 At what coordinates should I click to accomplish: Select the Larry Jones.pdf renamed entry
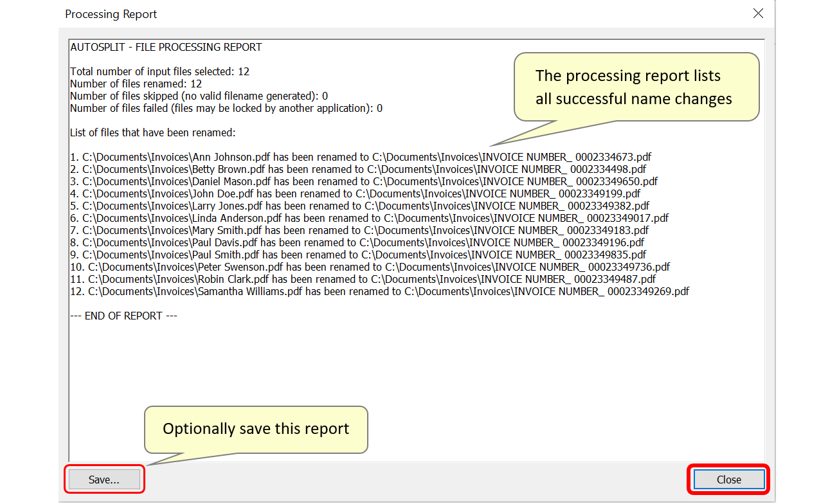click(x=360, y=206)
